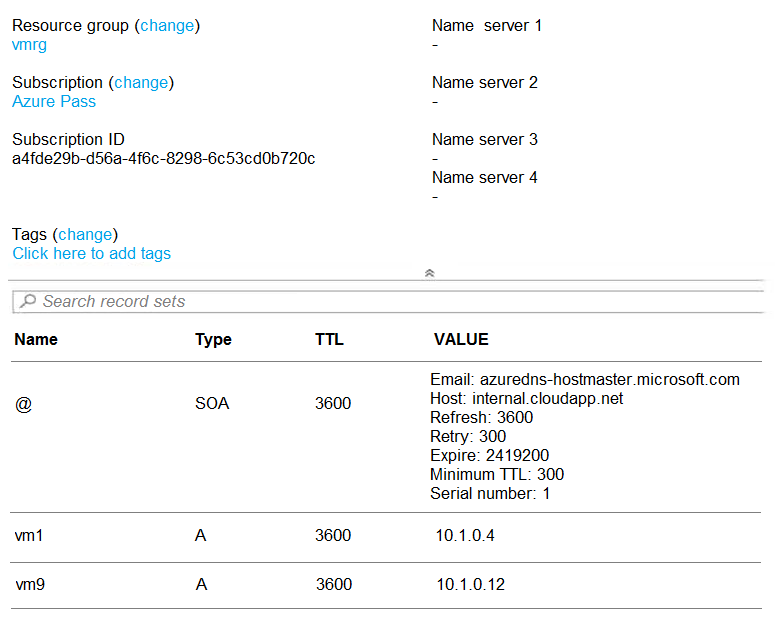
Task: Select the vm1 A record row
Action: coord(386,537)
